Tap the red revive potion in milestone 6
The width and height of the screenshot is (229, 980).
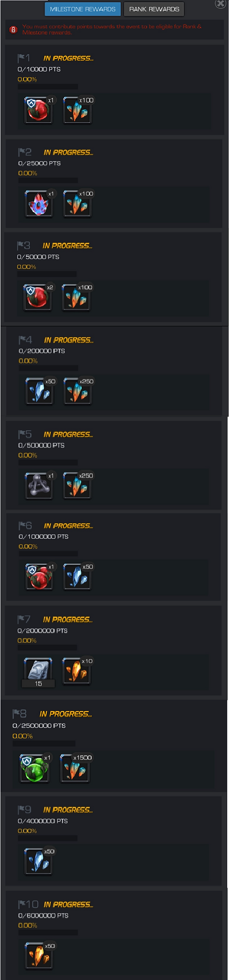click(39, 577)
